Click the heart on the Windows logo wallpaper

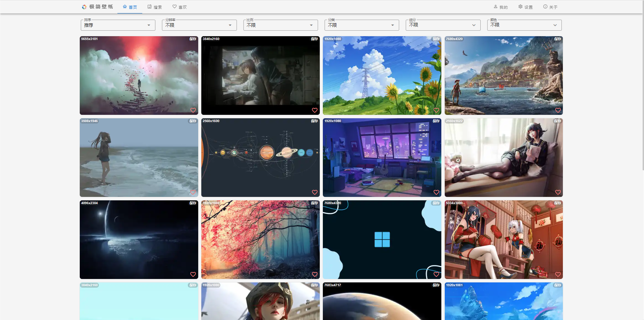click(436, 274)
